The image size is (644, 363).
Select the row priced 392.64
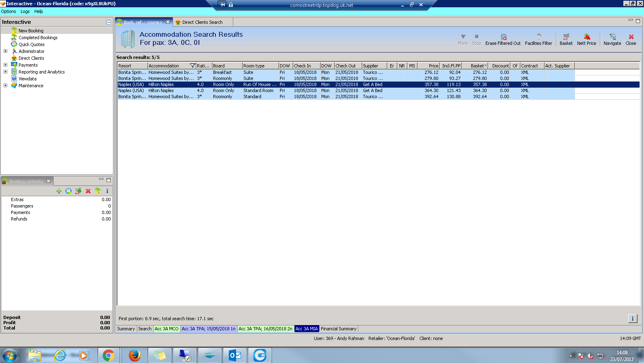pos(378,97)
